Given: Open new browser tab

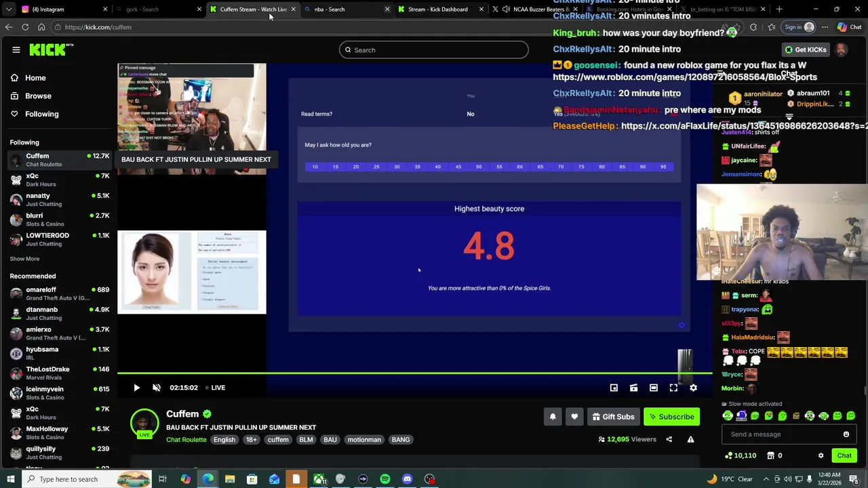Looking at the screenshot, I should pyautogui.click(x=779, y=9).
